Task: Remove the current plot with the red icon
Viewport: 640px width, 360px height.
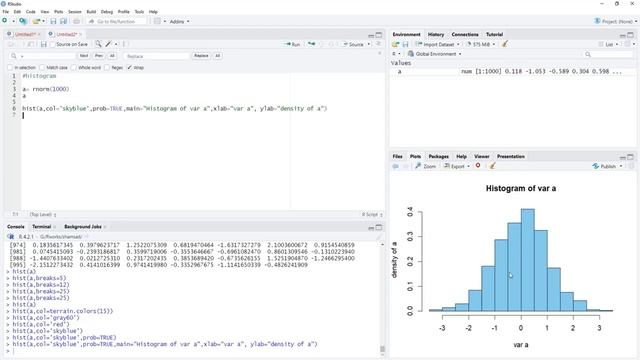Action: coord(478,166)
